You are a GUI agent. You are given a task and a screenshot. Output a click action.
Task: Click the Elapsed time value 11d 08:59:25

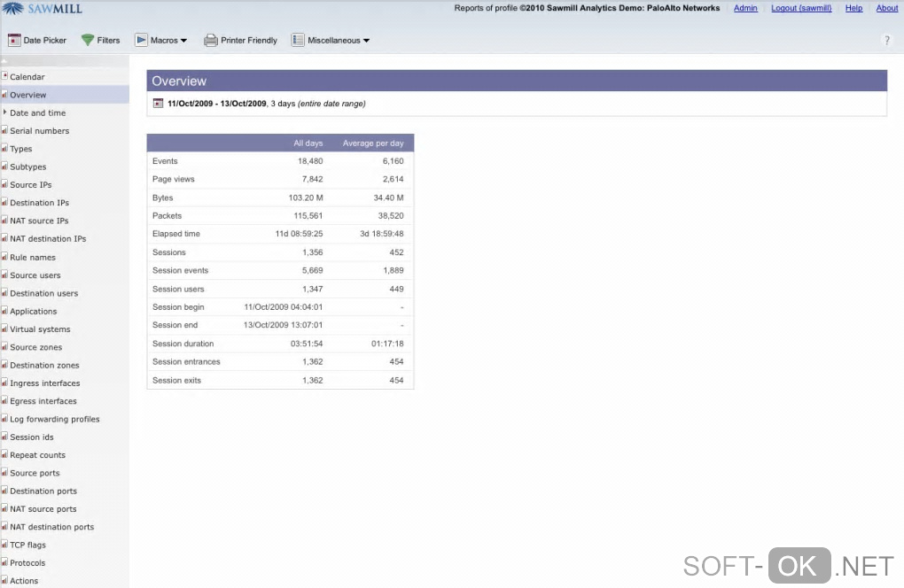point(299,234)
